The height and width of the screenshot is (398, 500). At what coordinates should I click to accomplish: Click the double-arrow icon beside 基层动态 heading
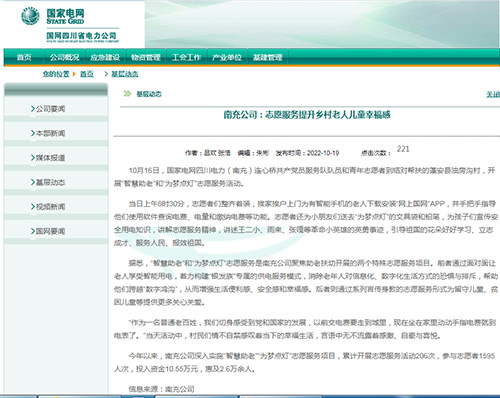127,94
